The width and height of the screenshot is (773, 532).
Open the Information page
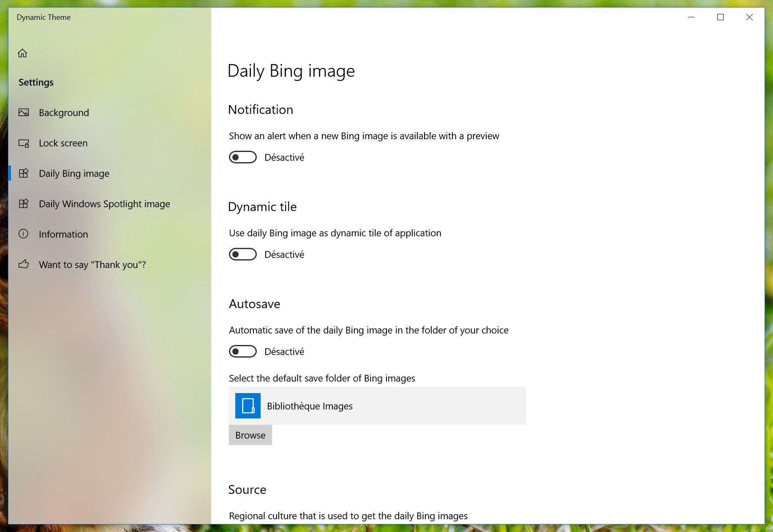click(x=110, y=234)
